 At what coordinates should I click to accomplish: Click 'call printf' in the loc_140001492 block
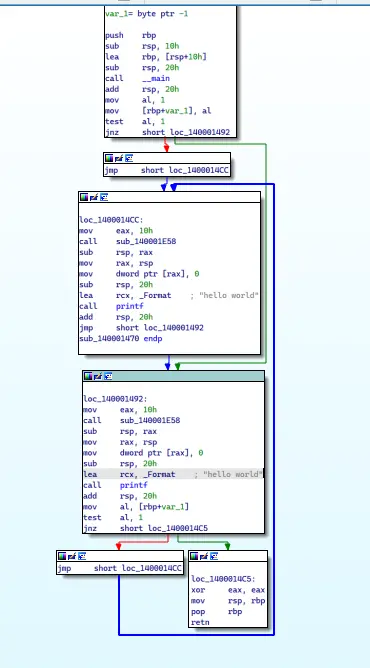tap(115, 485)
